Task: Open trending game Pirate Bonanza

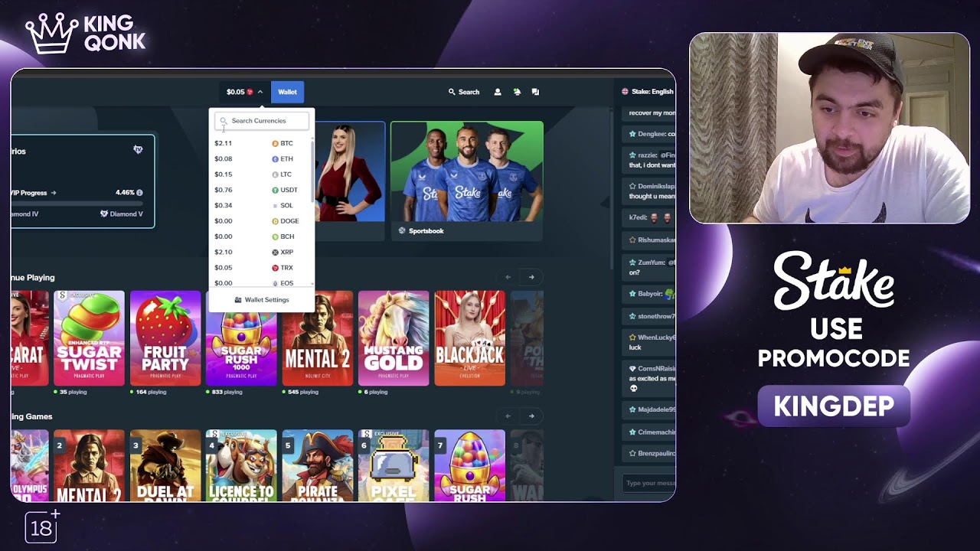Action: tap(318, 465)
